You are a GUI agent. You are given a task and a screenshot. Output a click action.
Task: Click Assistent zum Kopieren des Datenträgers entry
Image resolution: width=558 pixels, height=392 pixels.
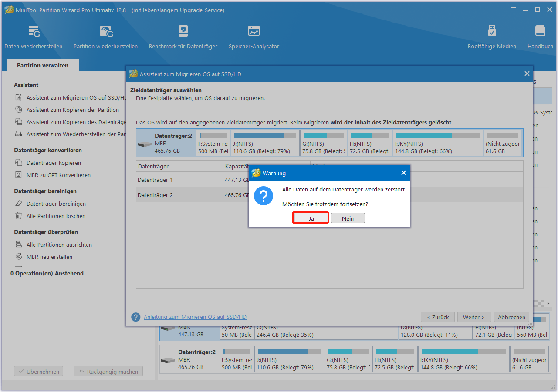click(72, 122)
